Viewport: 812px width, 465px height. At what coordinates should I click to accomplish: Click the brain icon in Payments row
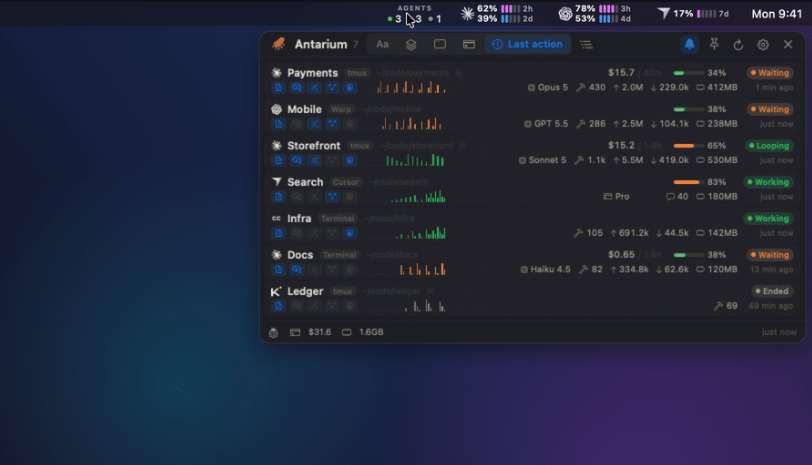[296, 88]
